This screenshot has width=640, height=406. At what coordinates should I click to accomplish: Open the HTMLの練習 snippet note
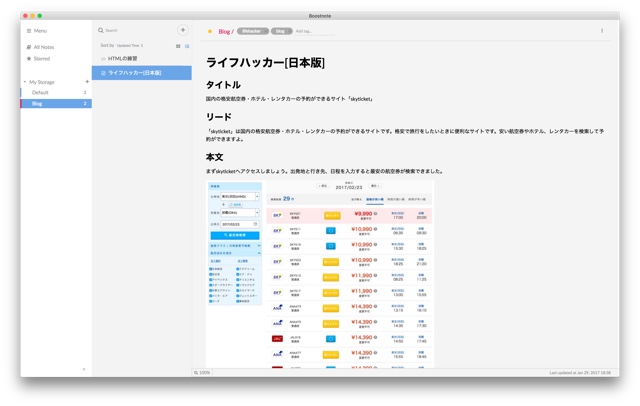pyautogui.click(x=142, y=59)
